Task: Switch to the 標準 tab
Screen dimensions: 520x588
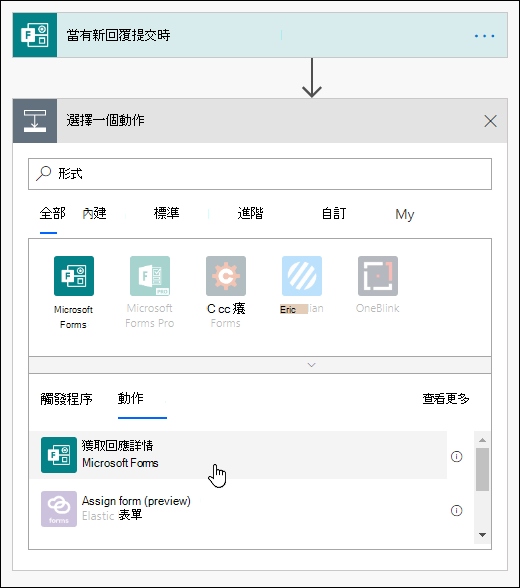Action: pos(166,213)
